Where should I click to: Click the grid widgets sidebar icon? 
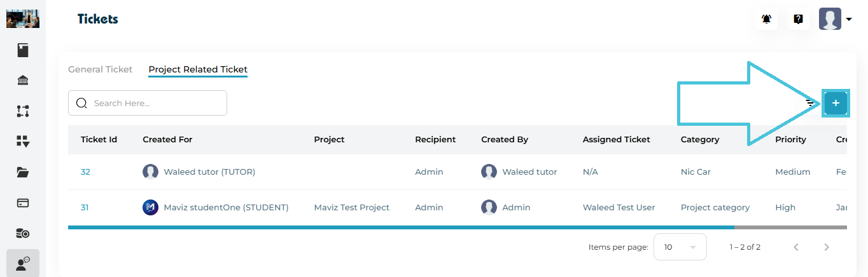click(x=23, y=142)
